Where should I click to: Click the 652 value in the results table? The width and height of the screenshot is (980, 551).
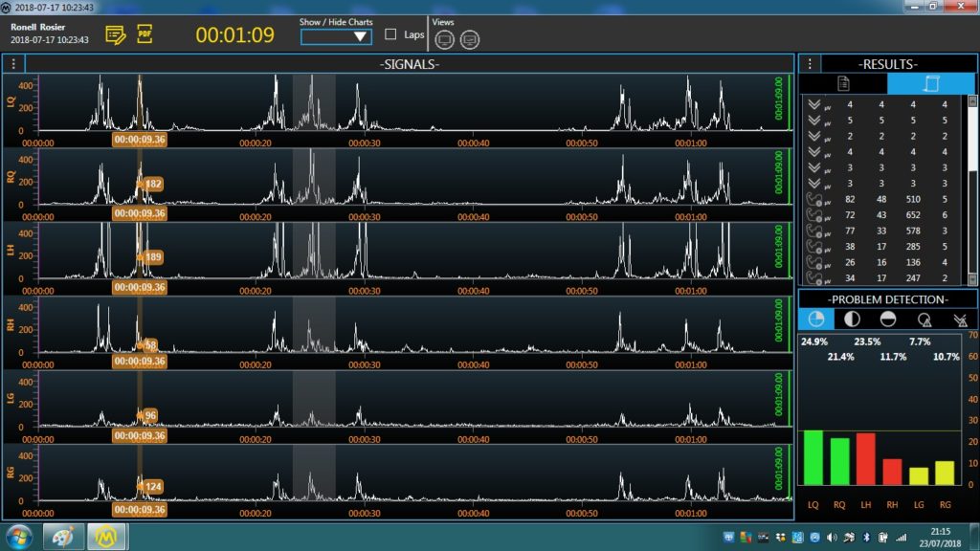(913, 215)
